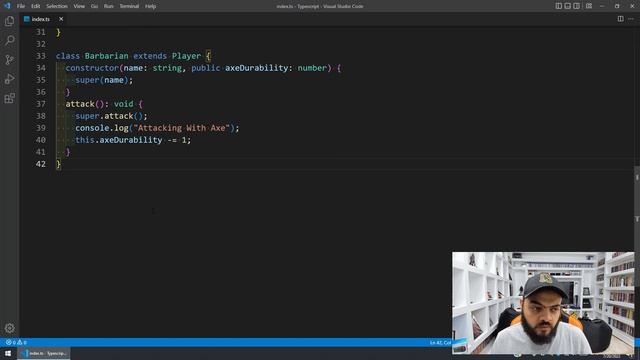Split the editor to the right
Viewport: 640px width, 360px height.
click(x=620, y=19)
